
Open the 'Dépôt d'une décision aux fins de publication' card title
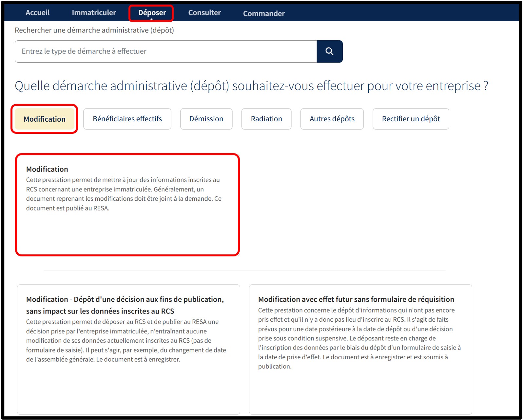[x=125, y=305]
